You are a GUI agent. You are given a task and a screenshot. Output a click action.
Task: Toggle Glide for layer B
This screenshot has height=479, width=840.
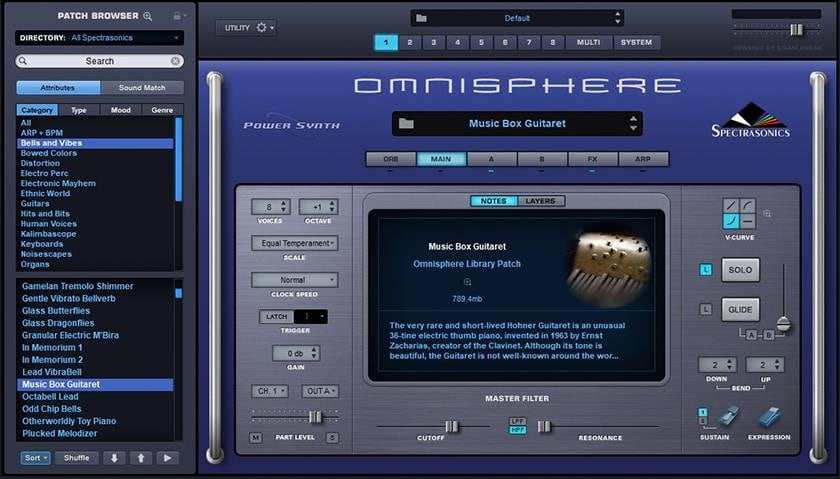[769, 335]
